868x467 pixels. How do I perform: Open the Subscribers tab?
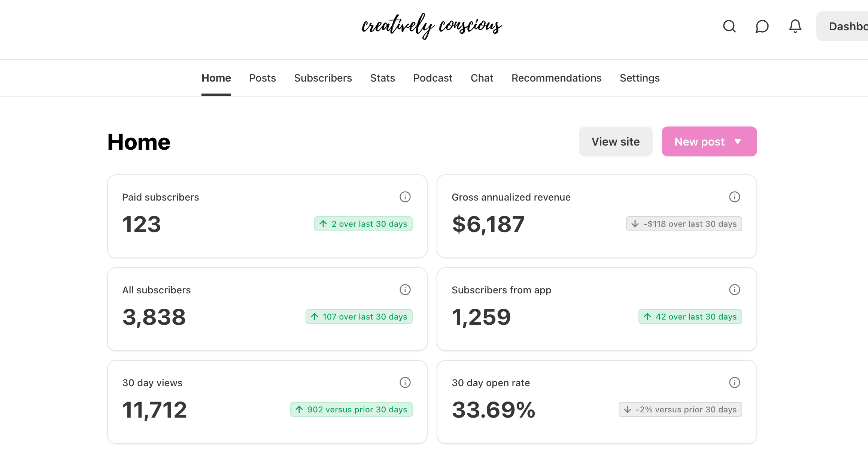coord(323,78)
